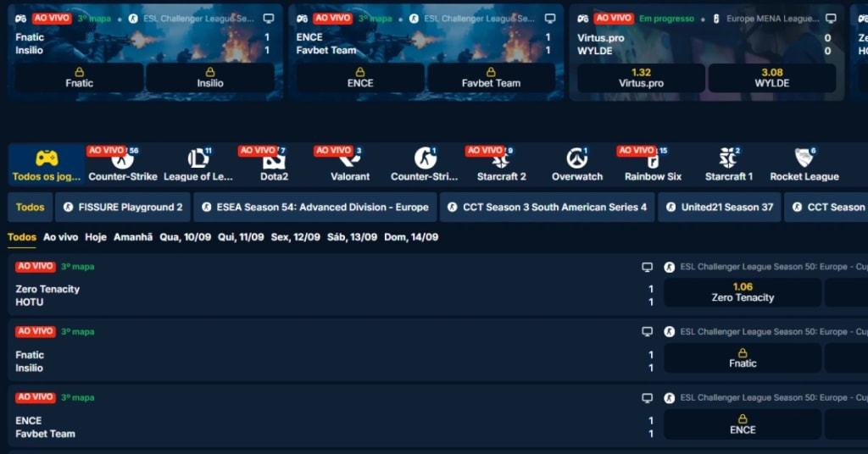Show matches for Hoje

(96, 236)
